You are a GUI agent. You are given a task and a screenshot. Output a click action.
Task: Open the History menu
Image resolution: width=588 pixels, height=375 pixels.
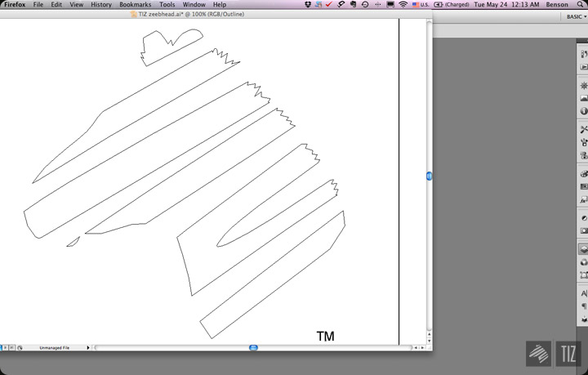tap(101, 5)
